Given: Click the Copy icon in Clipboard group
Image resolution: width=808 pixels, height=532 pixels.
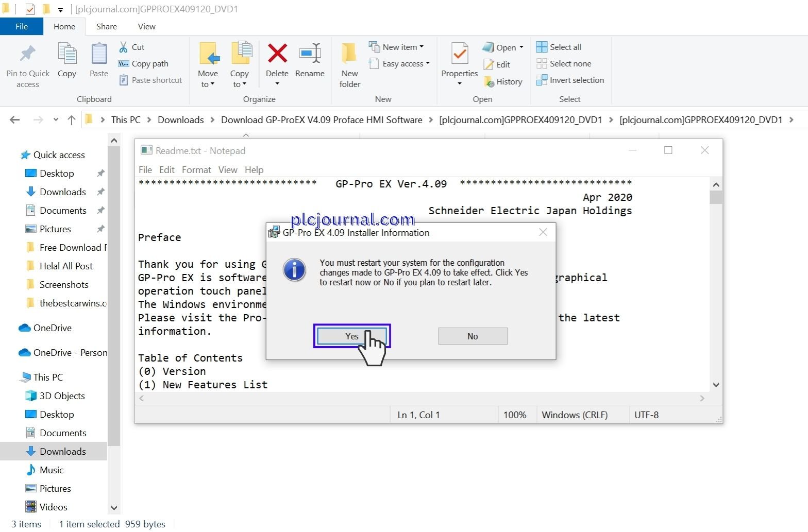Looking at the screenshot, I should (x=67, y=54).
